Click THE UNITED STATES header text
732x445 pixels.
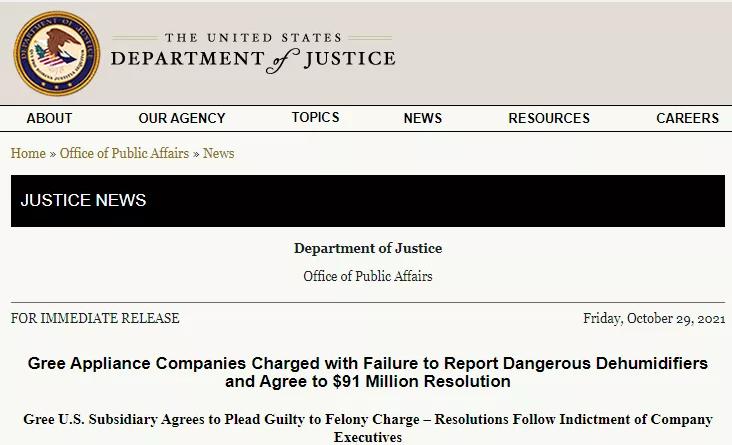point(253,37)
